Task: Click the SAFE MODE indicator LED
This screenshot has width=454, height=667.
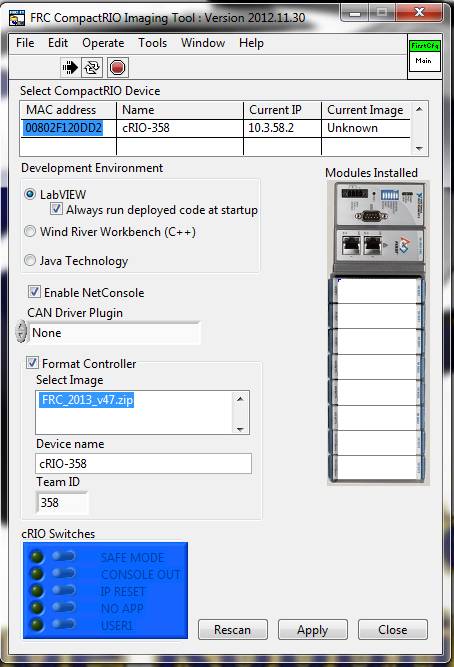Action: [x=36, y=556]
